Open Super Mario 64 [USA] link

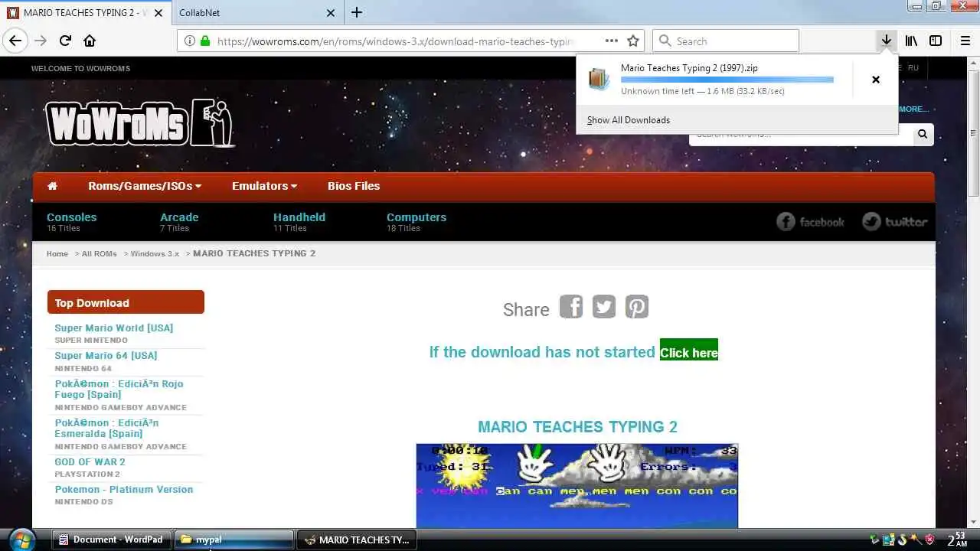point(106,356)
